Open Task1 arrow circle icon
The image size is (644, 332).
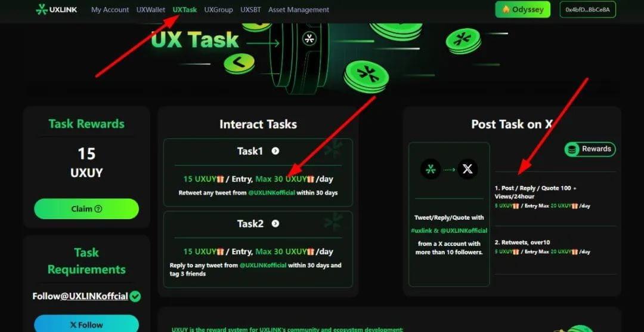click(x=275, y=151)
